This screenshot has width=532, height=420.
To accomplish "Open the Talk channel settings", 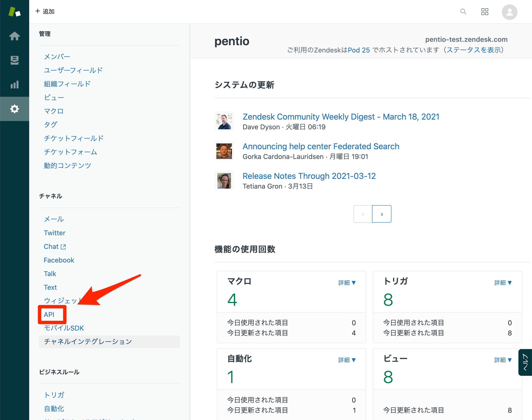I will click(x=50, y=274).
